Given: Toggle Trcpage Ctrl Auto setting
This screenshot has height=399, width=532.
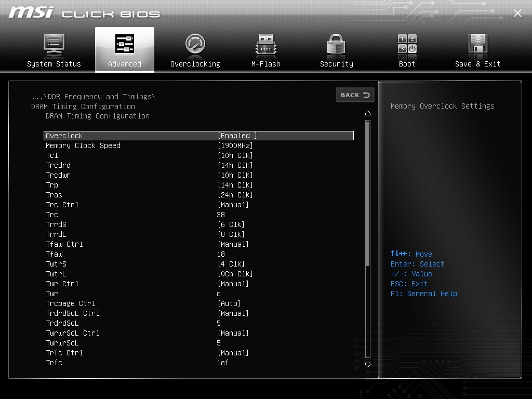Looking at the screenshot, I should (x=229, y=303).
